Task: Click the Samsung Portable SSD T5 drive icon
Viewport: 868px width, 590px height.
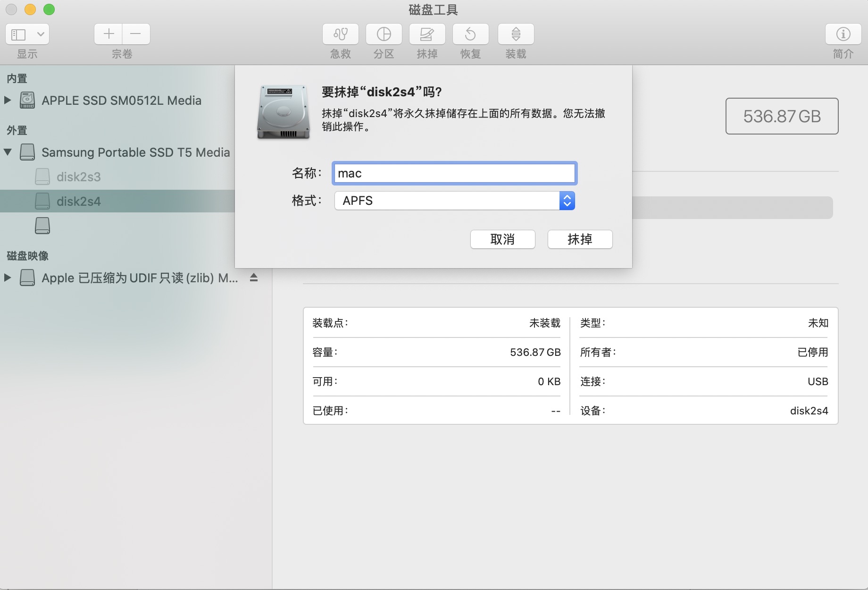Action: click(27, 152)
